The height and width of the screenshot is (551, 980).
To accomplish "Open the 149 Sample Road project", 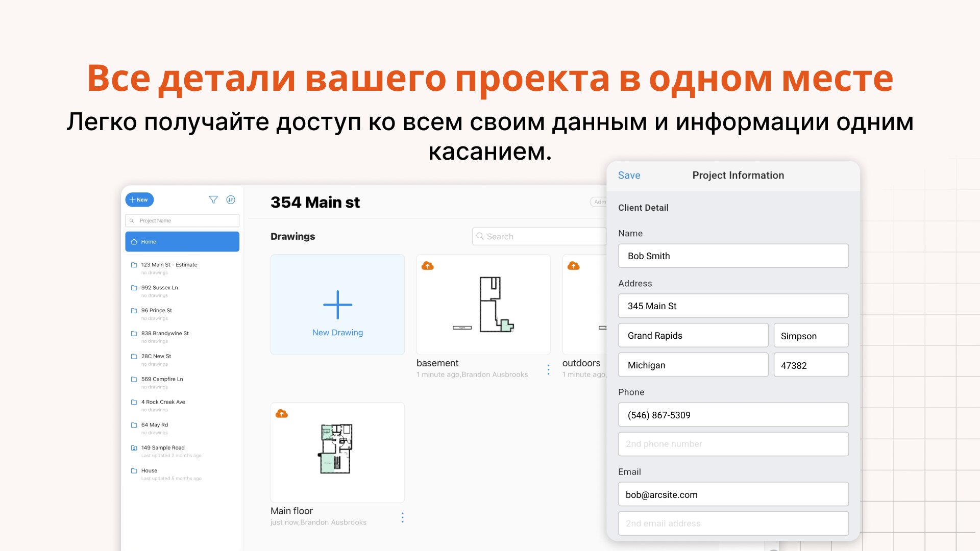I will point(163,448).
